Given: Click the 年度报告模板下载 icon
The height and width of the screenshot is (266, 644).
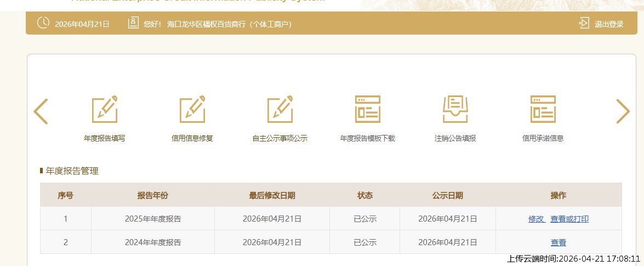Looking at the screenshot, I should [367, 109].
